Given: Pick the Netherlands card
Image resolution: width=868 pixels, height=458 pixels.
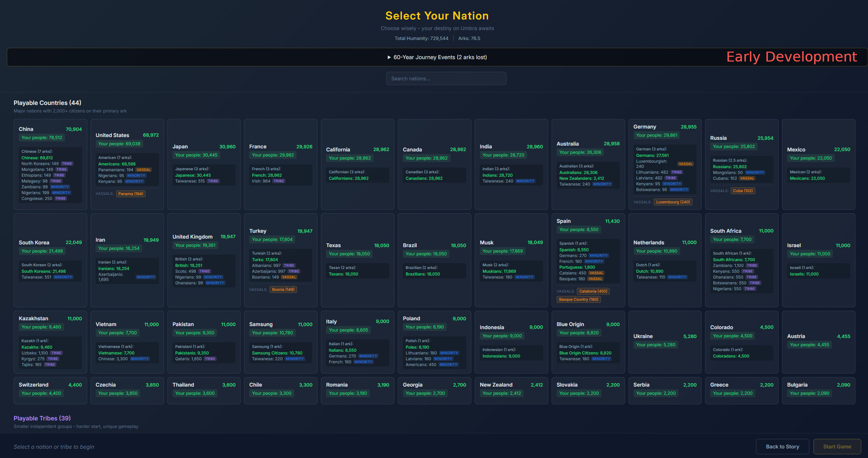Looking at the screenshot, I should coord(665,260).
